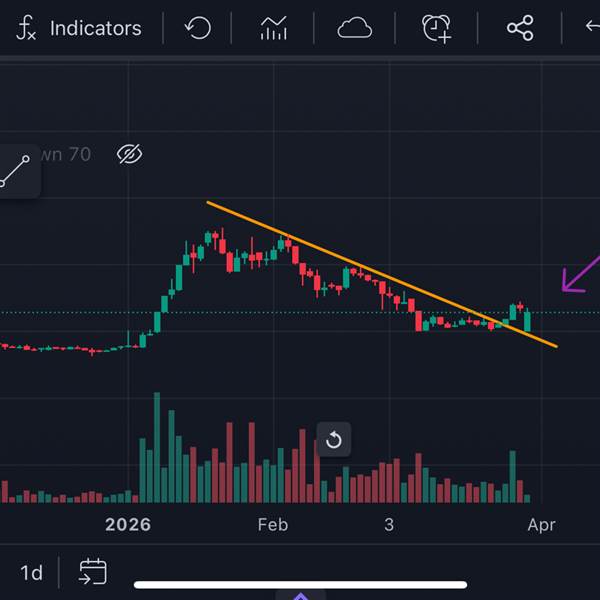
Task: Click the Feb label on the time axis
Action: click(272, 525)
